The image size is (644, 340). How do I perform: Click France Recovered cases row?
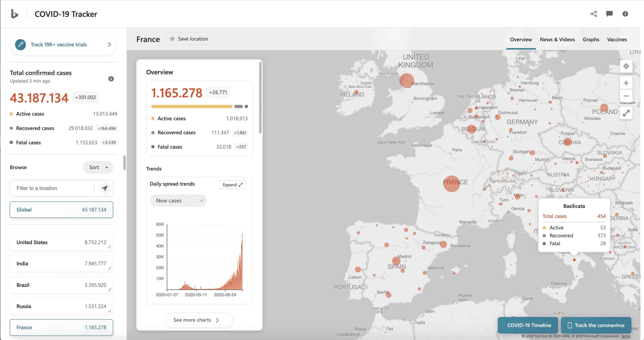tap(199, 133)
